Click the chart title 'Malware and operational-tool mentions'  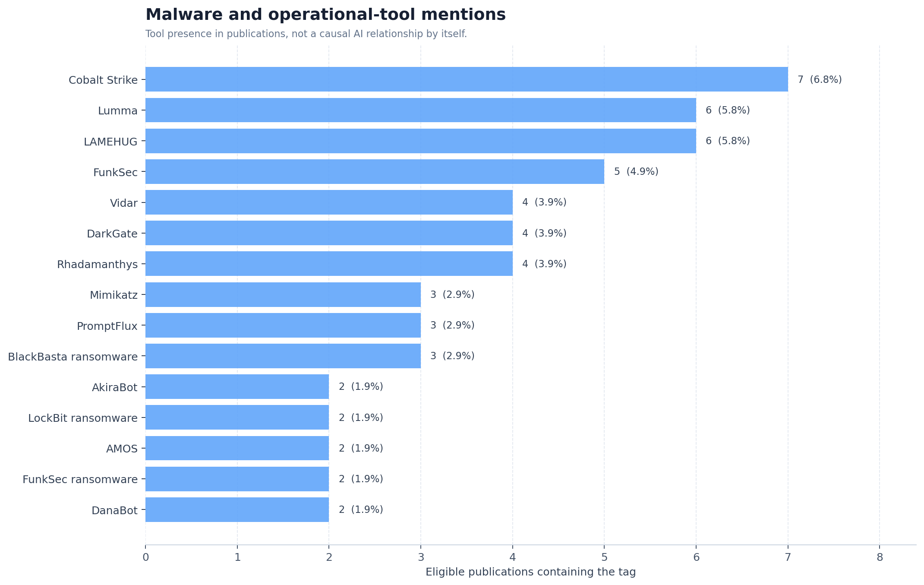[325, 15]
